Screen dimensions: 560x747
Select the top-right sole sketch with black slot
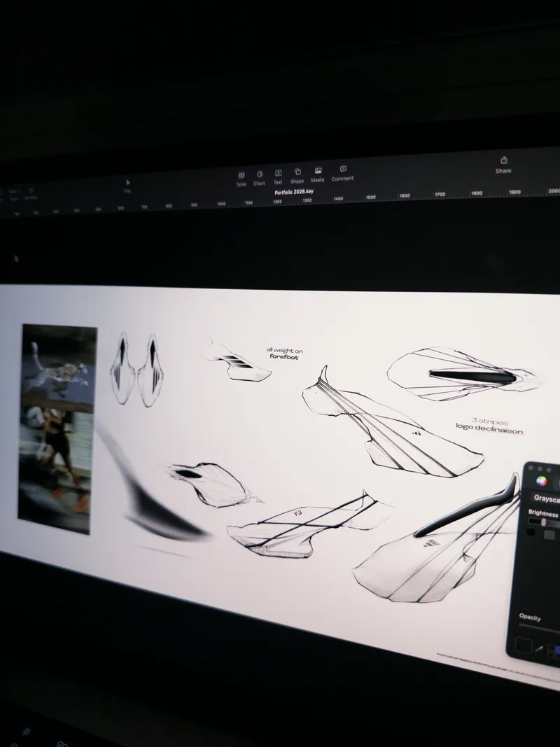click(463, 375)
